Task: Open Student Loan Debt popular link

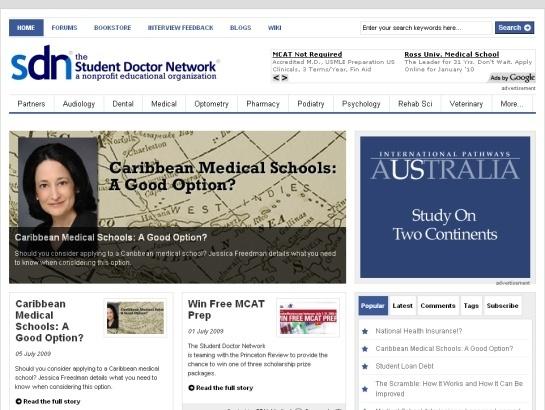Action: pyautogui.click(x=405, y=366)
